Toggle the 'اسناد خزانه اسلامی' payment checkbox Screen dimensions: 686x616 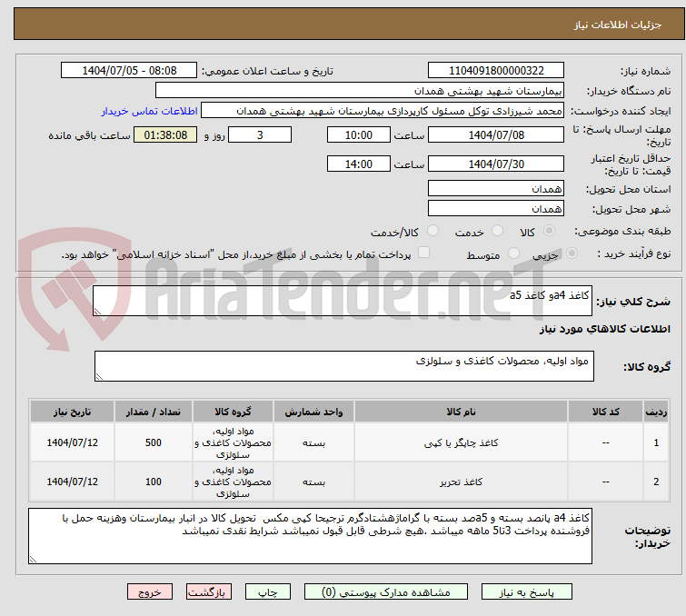(423, 253)
